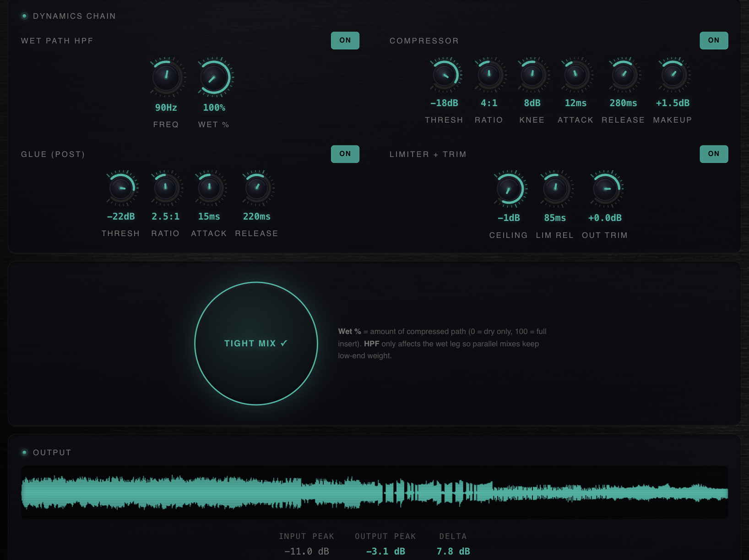Screen dimensions: 749x560
Task: Click the Compressor Release knob
Action: pos(624,74)
